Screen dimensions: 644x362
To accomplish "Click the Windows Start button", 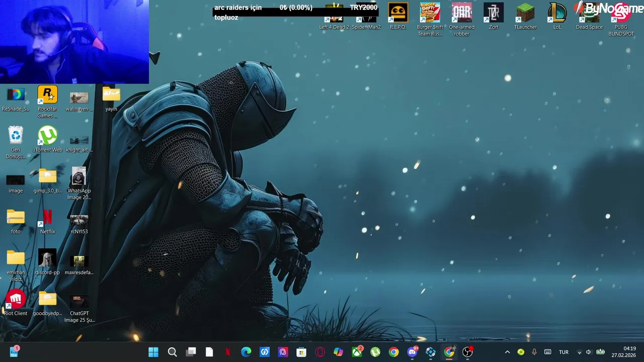I will (x=153, y=352).
